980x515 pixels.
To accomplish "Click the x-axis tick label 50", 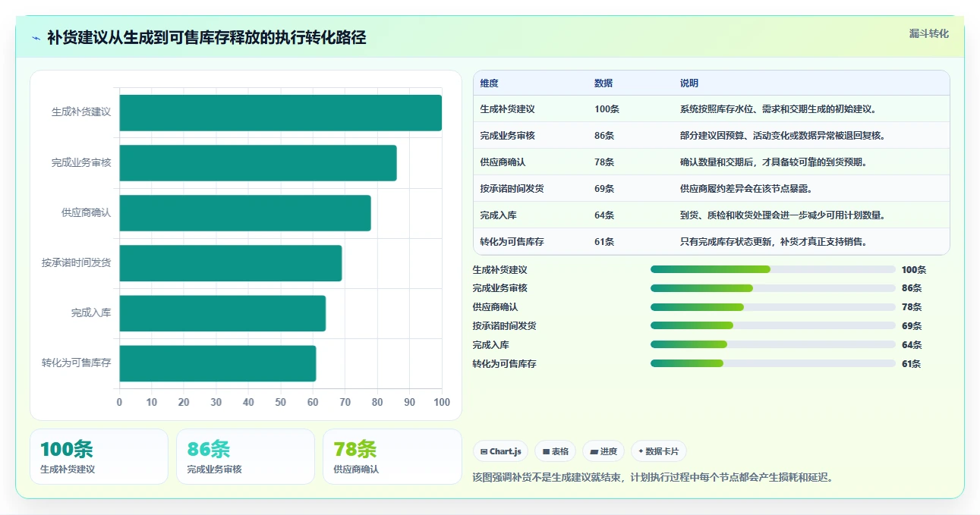I will point(281,402).
